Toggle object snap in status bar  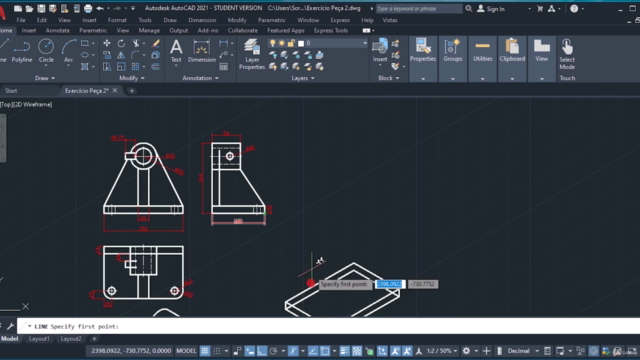point(325,351)
